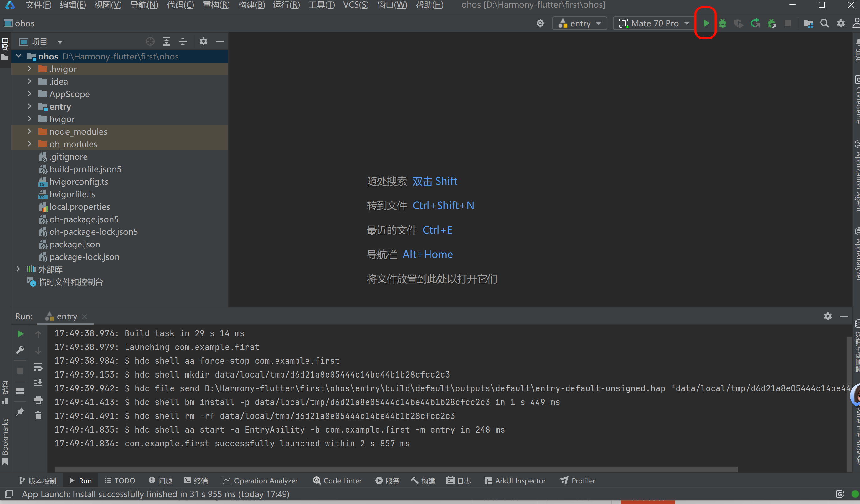The height and width of the screenshot is (504, 860).
Task: Clear the Run console with the trash icon
Action: pos(38,415)
